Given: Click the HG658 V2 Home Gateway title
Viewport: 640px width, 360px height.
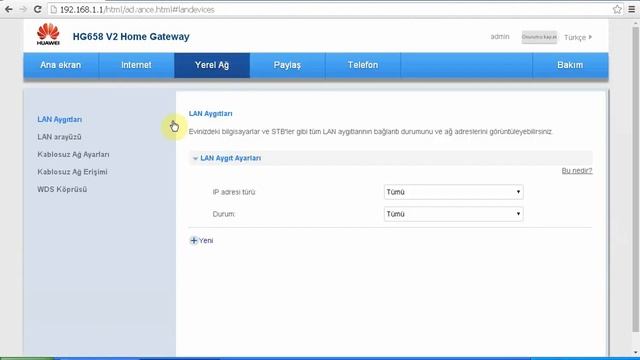Looking at the screenshot, I should 131,36.
